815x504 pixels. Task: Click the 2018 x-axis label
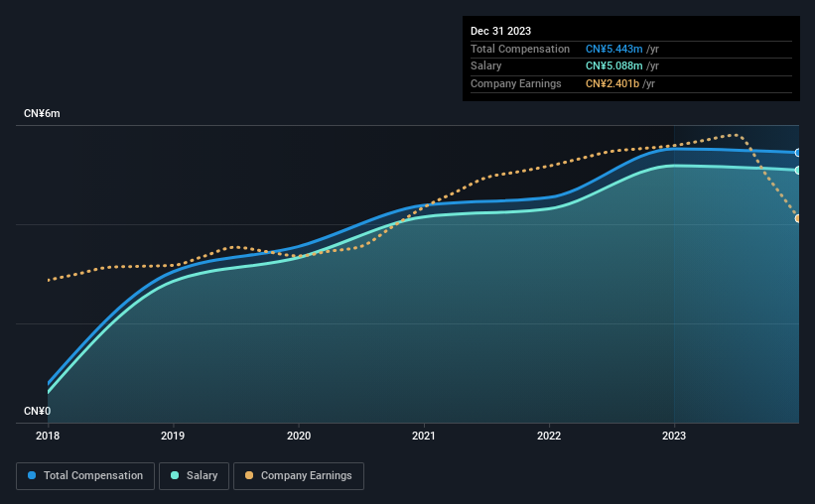tap(48, 436)
